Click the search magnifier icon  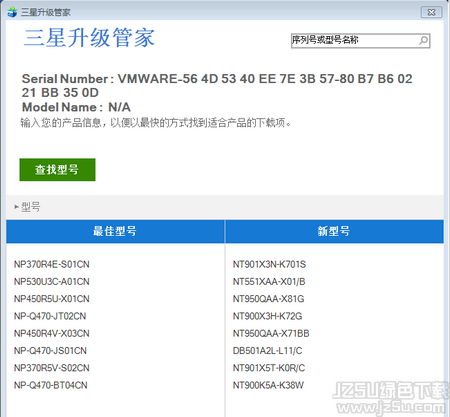[423, 40]
